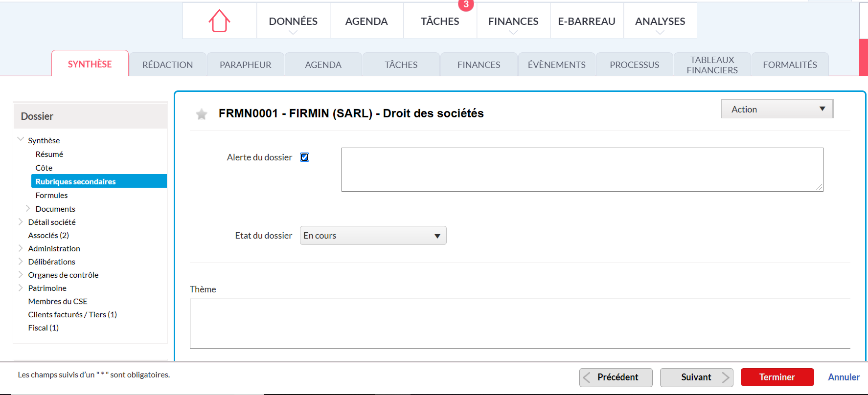Click the Annuler link

tap(844, 377)
